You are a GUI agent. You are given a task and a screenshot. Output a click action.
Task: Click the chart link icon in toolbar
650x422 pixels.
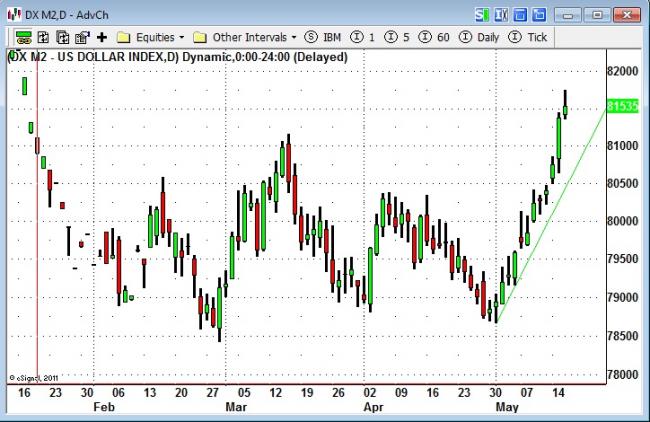[x=24, y=37]
